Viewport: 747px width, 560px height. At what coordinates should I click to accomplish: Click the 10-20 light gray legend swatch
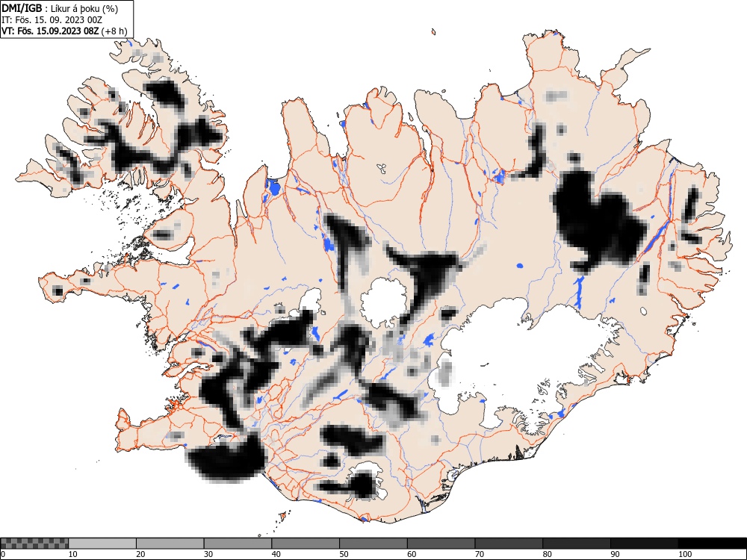pyautogui.click(x=102, y=544)
